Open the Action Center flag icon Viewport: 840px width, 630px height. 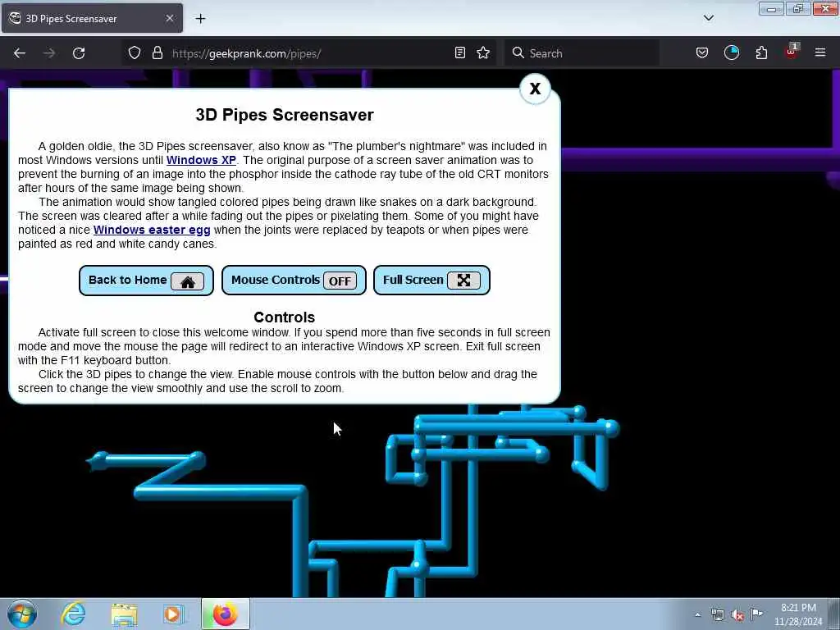pyautogui.click(x=756, y=614)
